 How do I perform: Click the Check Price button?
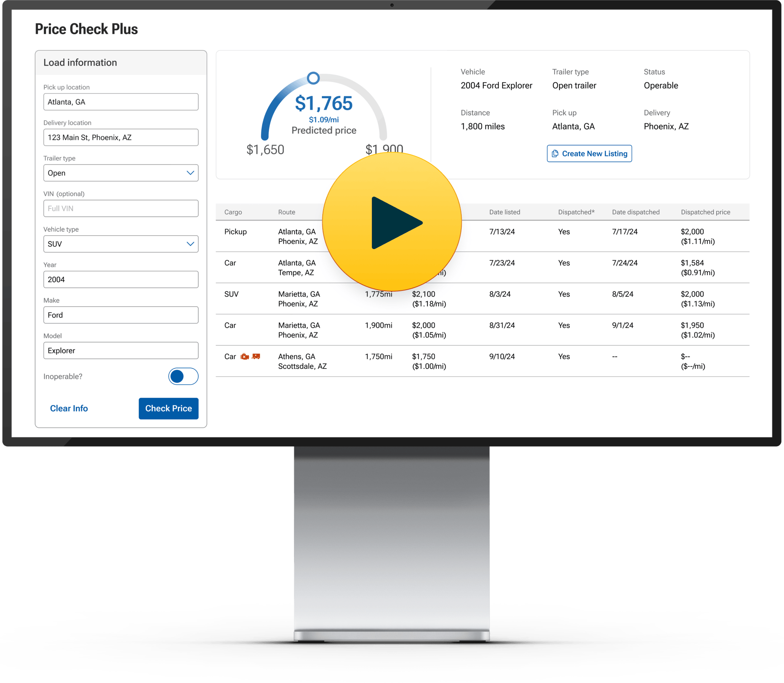(x=168, y=409)
